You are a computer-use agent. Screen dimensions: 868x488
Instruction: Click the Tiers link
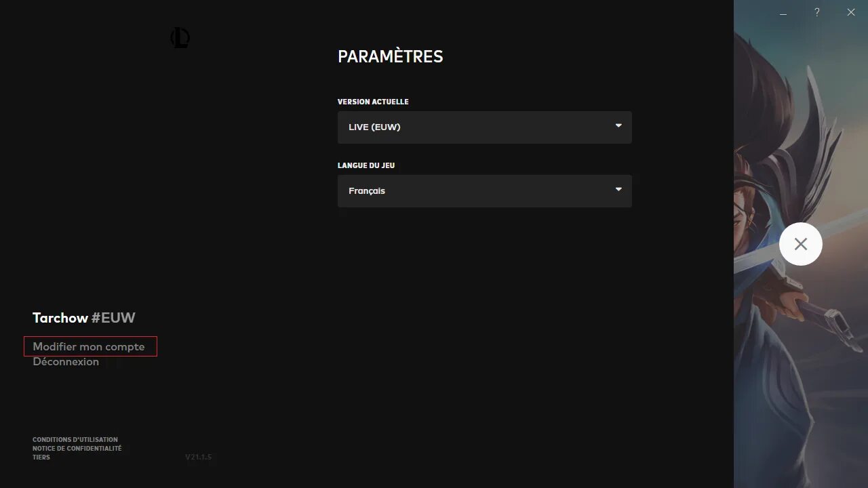tap(41, 457)
